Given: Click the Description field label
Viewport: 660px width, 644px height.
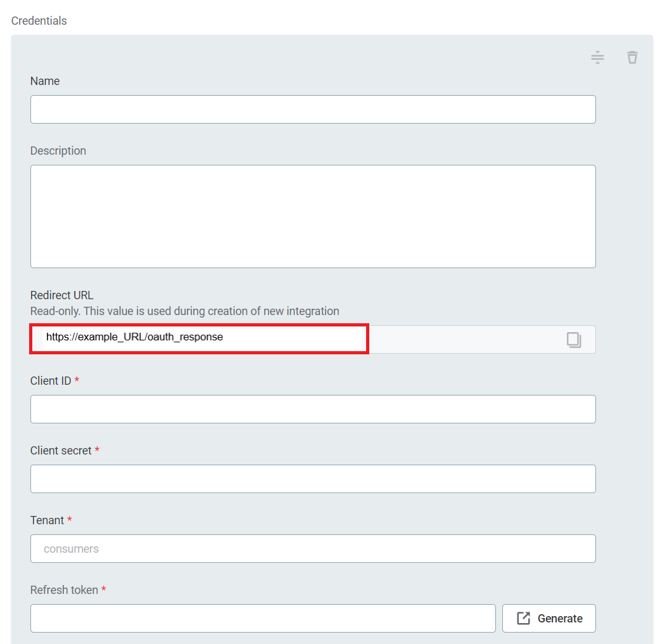Looking at the screenshot, I should pos(58,151).
